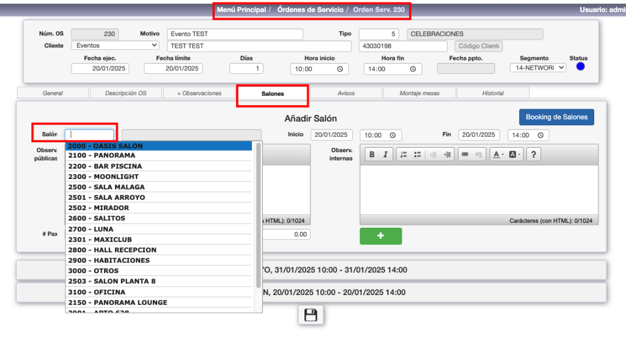Click the Hora inicio time field
The height and width of the screenshot is (364, 626).
(x=320, y=69)
